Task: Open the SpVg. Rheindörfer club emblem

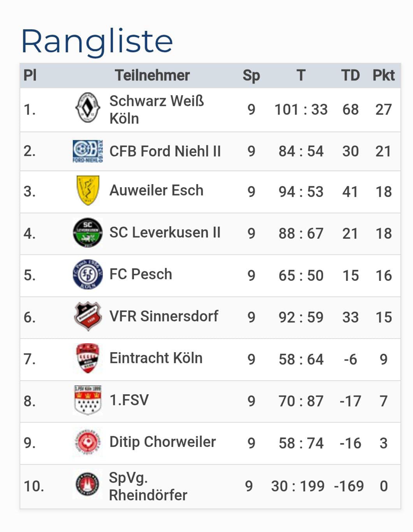Action: click(87, 485)
